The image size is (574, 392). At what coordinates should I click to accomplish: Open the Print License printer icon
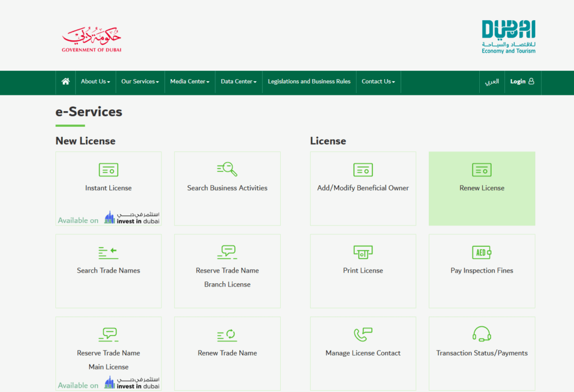(363, 252)
